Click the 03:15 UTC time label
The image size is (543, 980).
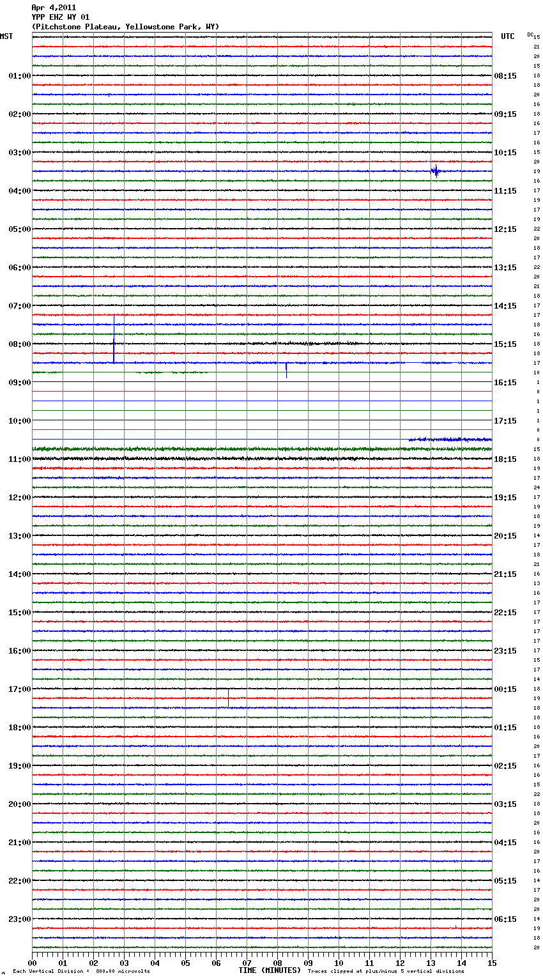click(x=505, y=804)
